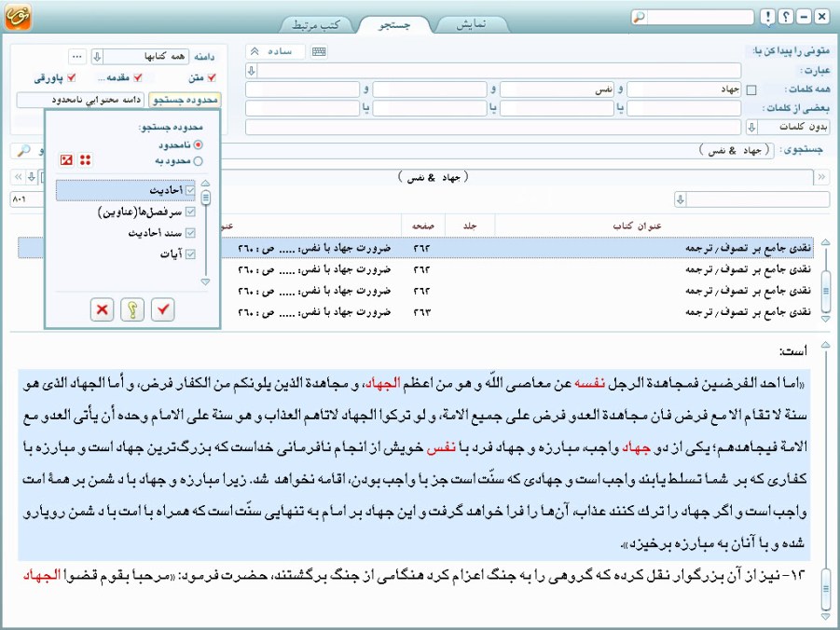Click up arrow of popup list scrollbar
Viewport: 840px width, 630px height.
click(x=205, y=184)
